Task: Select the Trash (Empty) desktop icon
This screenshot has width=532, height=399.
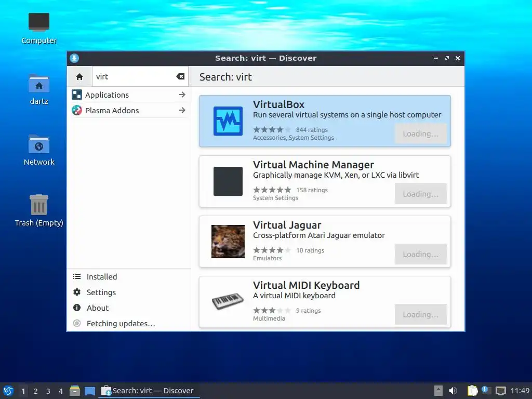Action: coord(39,210)
